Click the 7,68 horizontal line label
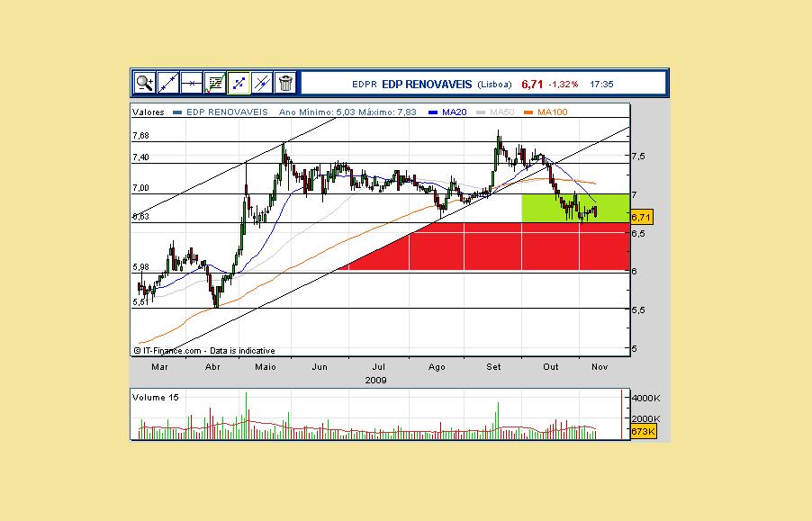The height and width of the screenshot is (521, 812). point(140,136)
